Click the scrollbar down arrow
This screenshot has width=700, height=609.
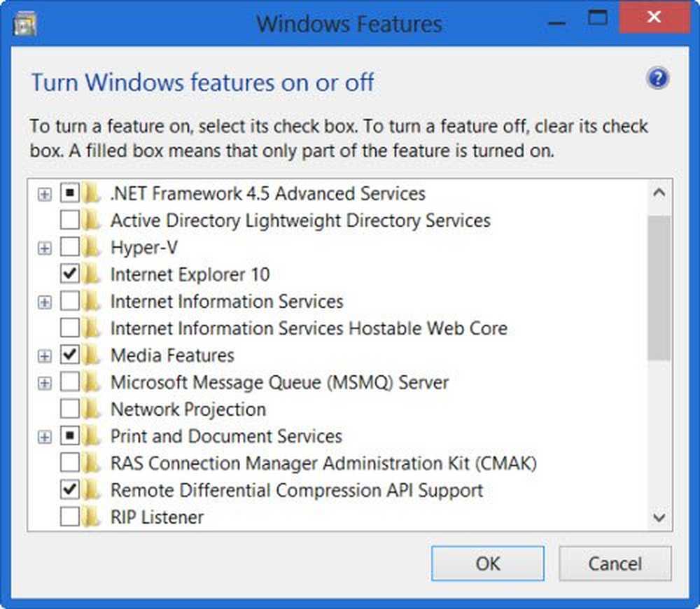(659, 517)
